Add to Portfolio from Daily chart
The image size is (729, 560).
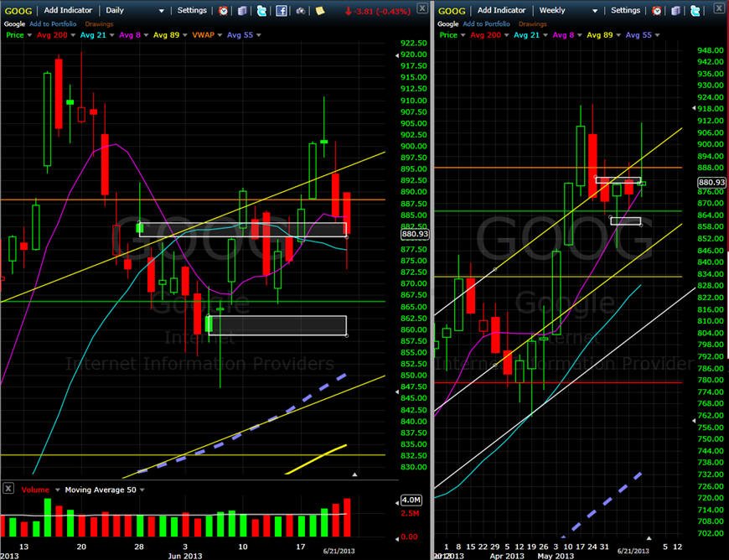[x=53, y=24]
